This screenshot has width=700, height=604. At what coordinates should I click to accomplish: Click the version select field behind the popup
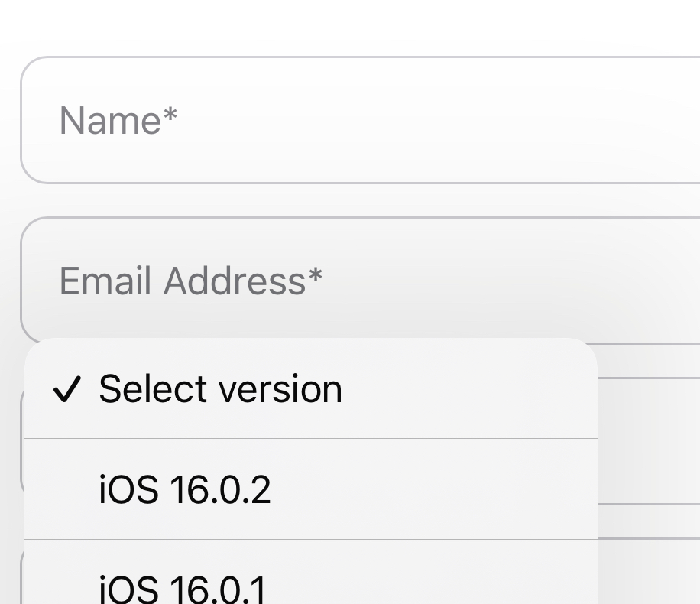(x=648, y=441)
